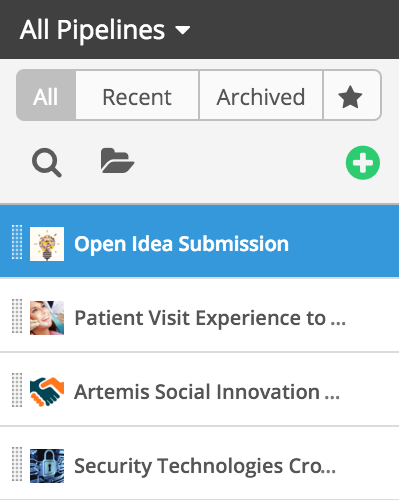Click the padlock icon for Security Technologies
The width and height of the screenshot is (399, 500).
(47, 466)
